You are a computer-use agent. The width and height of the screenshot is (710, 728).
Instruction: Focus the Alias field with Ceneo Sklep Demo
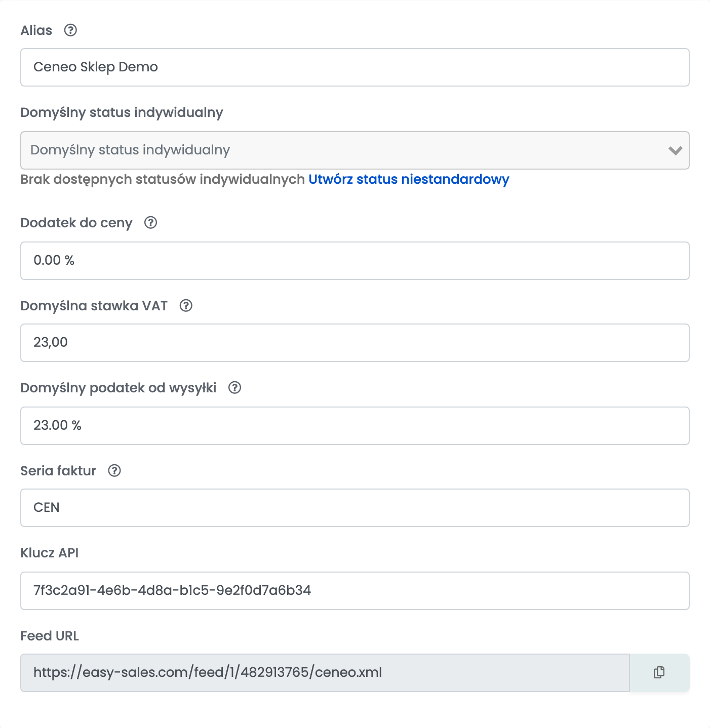click(x=354, y=67)
